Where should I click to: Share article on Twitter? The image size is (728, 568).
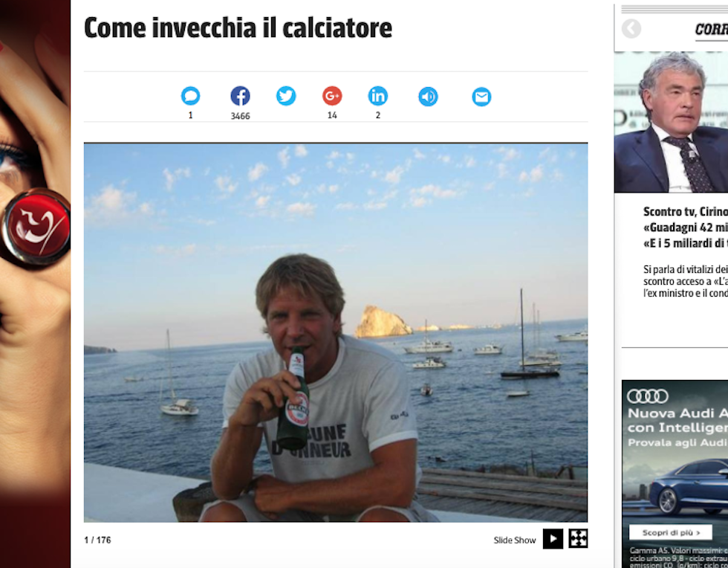286,96
